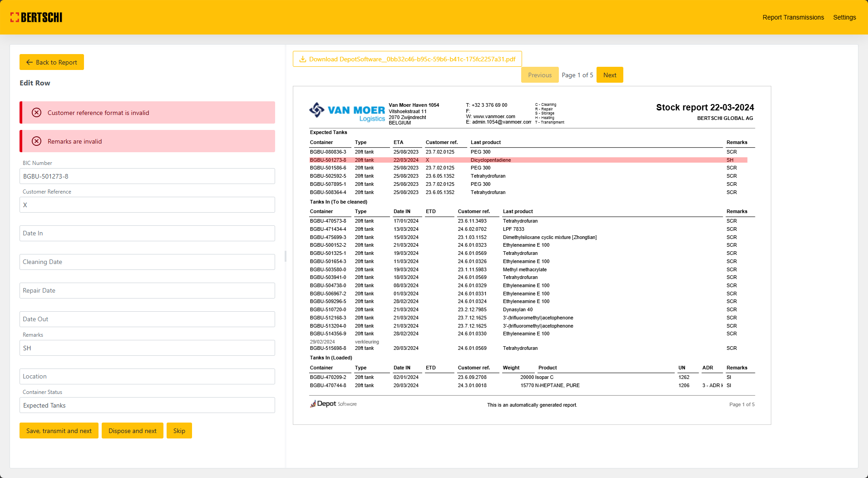Click the Date In field
Image resolution: width=868 pixels, height=478 pixels.
tap(147, 233)
